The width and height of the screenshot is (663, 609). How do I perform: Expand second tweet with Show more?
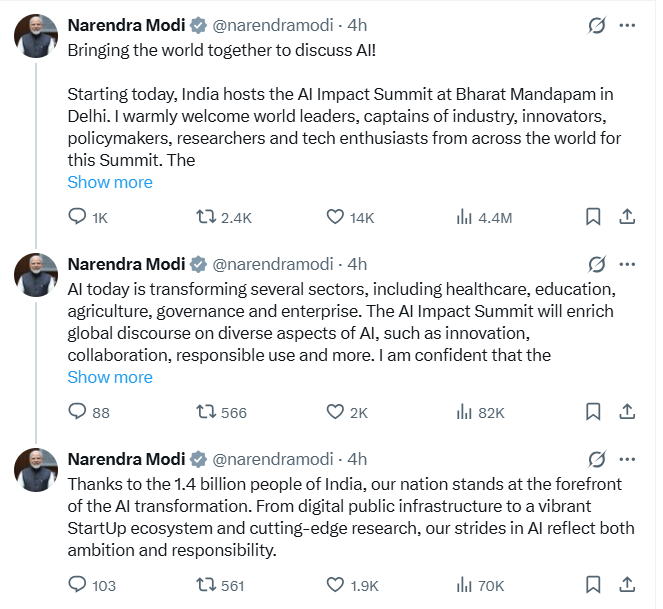[x=110, y=377]
